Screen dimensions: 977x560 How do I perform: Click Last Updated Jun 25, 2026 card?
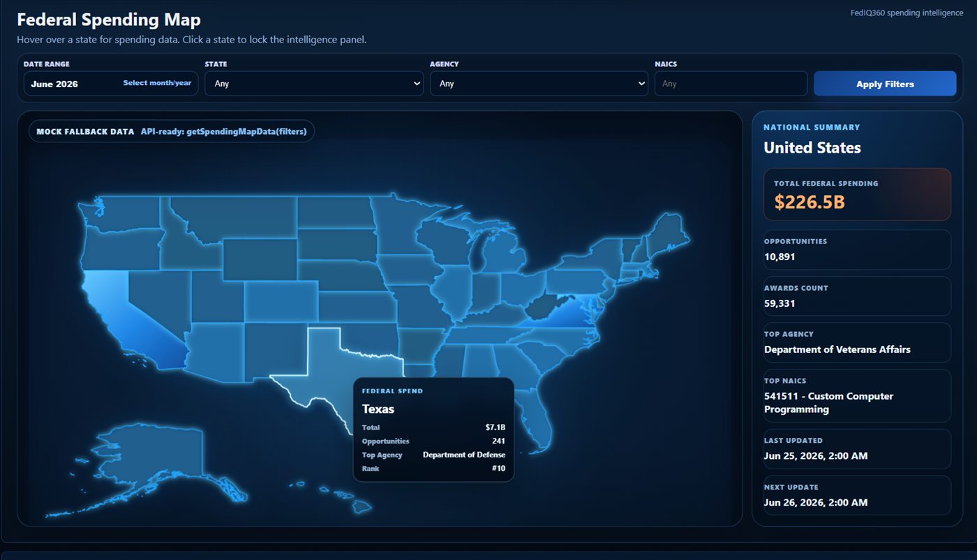tap(857, 449)
